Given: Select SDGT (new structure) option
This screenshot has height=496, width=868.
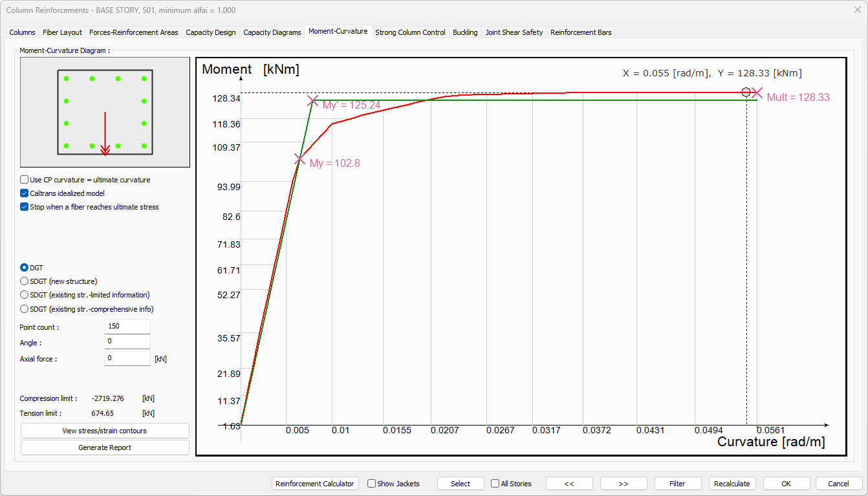Looking at the screenshot, I should click(25, 281).
